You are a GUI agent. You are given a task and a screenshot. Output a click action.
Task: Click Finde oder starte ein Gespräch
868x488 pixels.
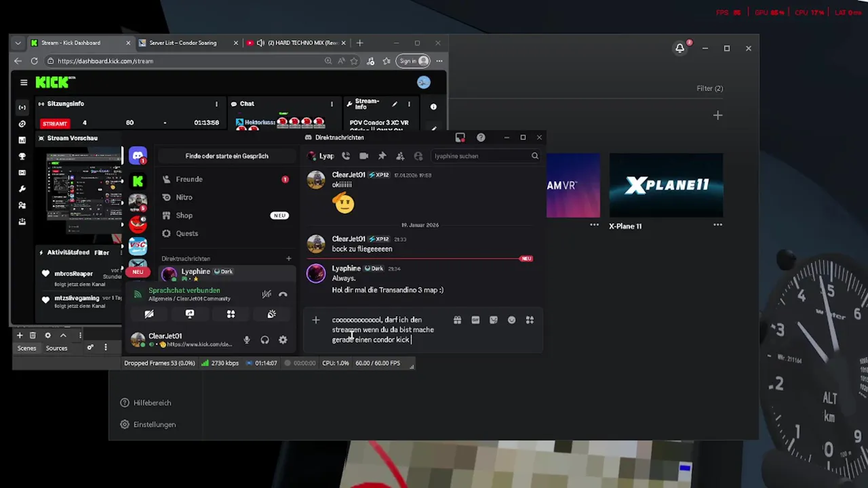[x=226, y=156]
